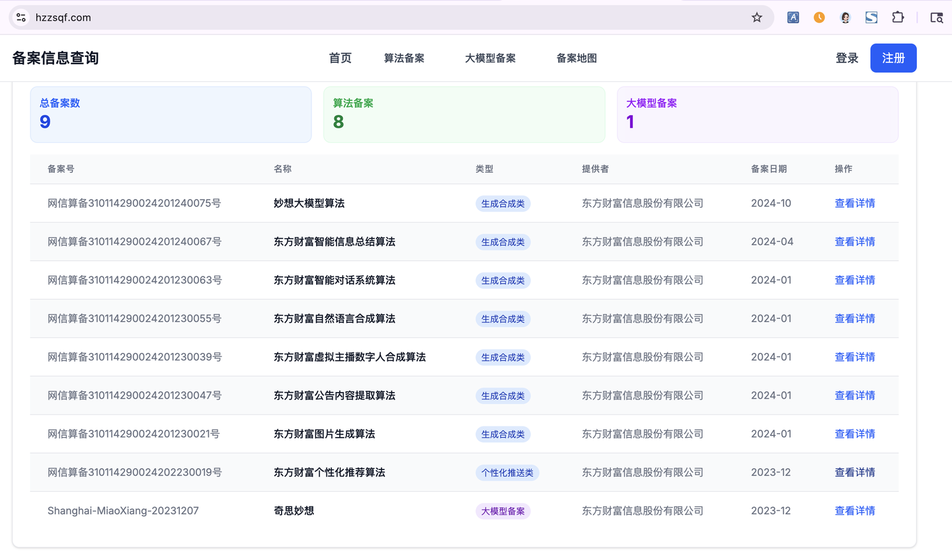Open the Extensions puzzle piece menu
Image resolution: width=952 pixels, height=560 pixels.
click(x=898, y=18)
